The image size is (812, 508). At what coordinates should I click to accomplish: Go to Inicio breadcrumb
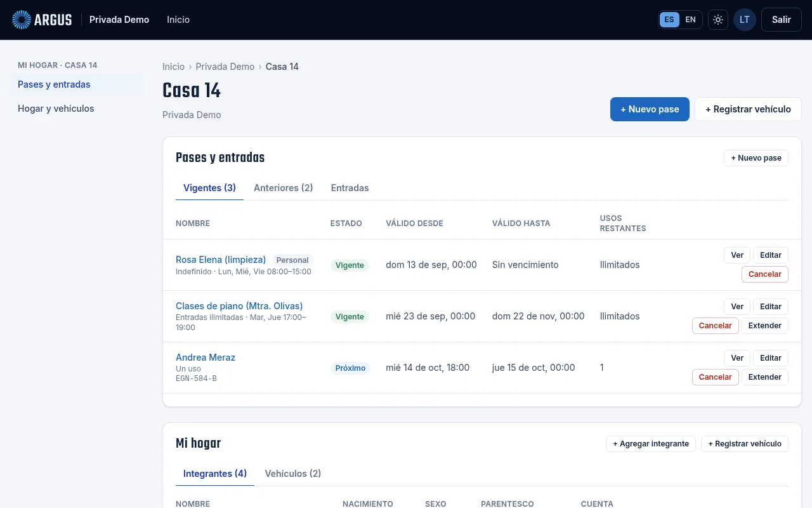tap(173, 67)
